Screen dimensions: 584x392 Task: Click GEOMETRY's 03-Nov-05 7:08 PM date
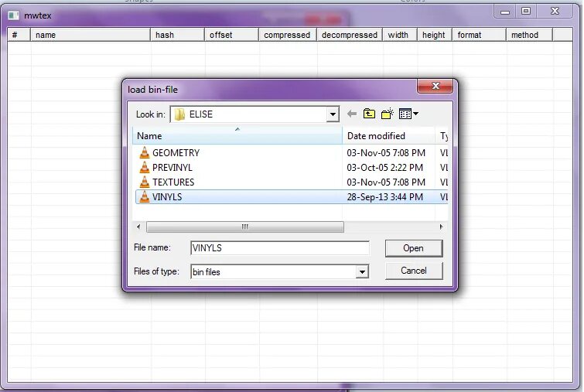click(x=386, y=152)
